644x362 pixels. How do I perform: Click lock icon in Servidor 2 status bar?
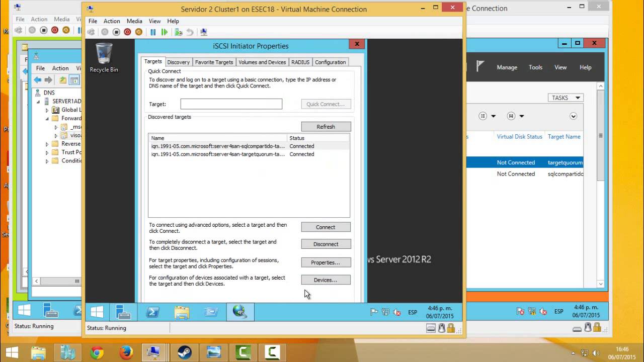[451, 328]
